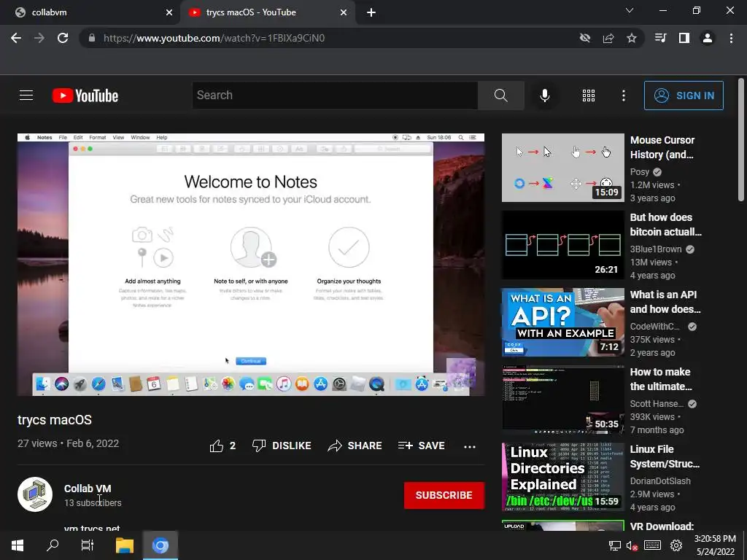
Task: Activate voice search microphone
Action: (544, 96)
